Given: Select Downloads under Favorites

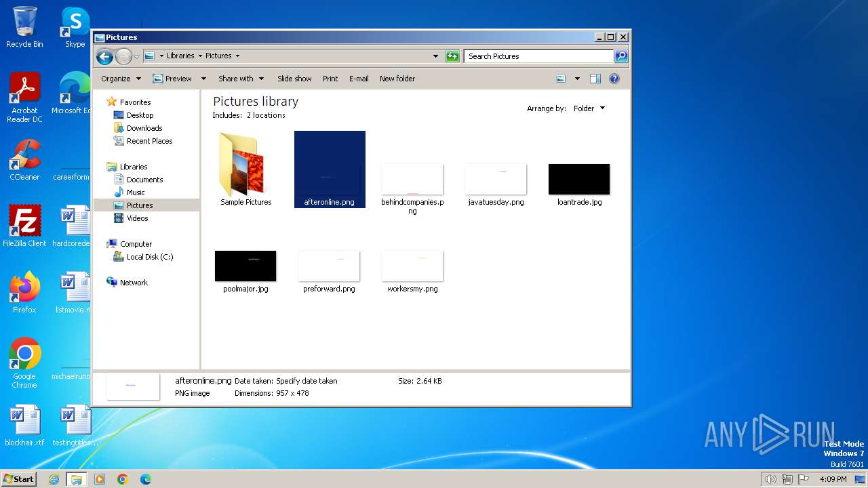Looking at the screenshot, I should (x=144, y=128).
